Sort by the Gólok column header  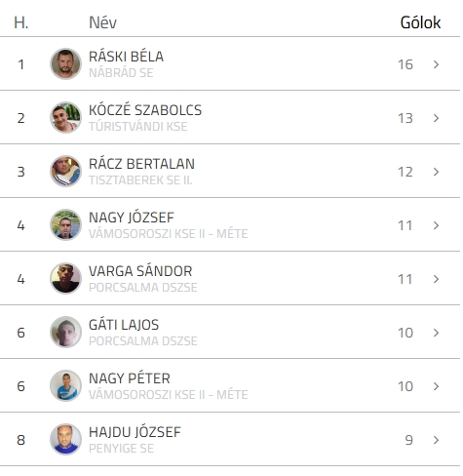tap(420, 22)
